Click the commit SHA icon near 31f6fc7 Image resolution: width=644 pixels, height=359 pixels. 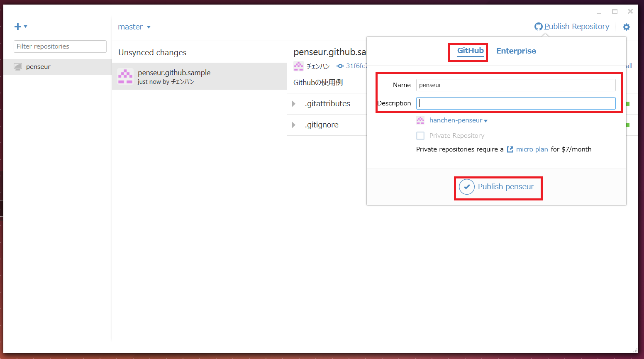(340, 66)
